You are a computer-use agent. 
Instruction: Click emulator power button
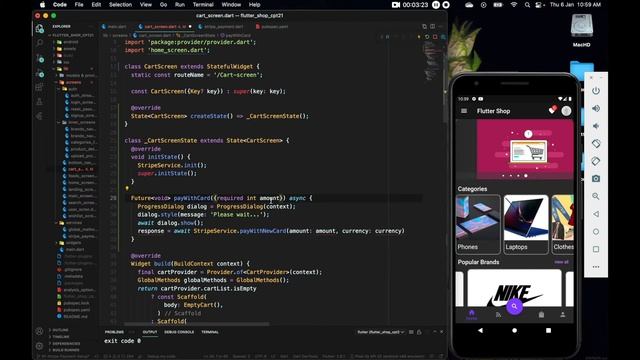[596, 91]
